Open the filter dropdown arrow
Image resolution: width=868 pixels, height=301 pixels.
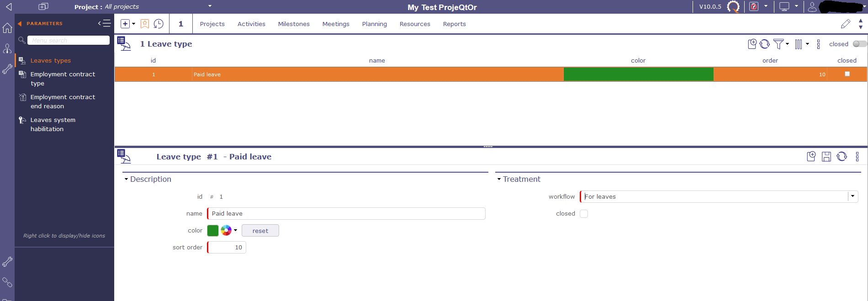pos(787,44)
